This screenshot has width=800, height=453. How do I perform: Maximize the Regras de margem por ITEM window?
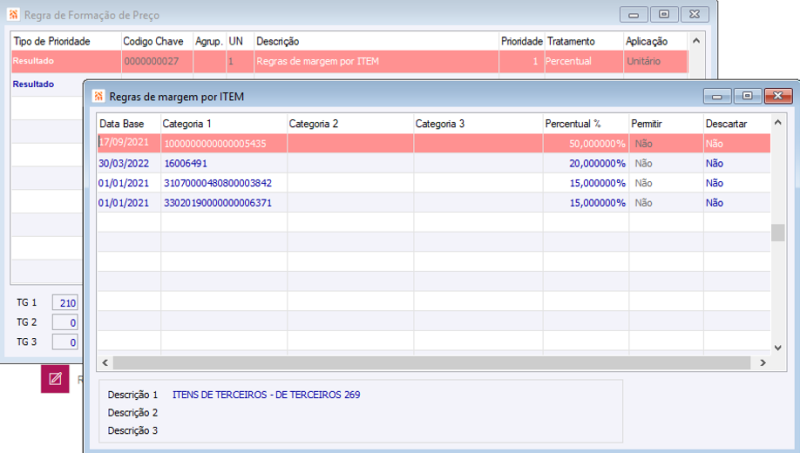(747, 96)
